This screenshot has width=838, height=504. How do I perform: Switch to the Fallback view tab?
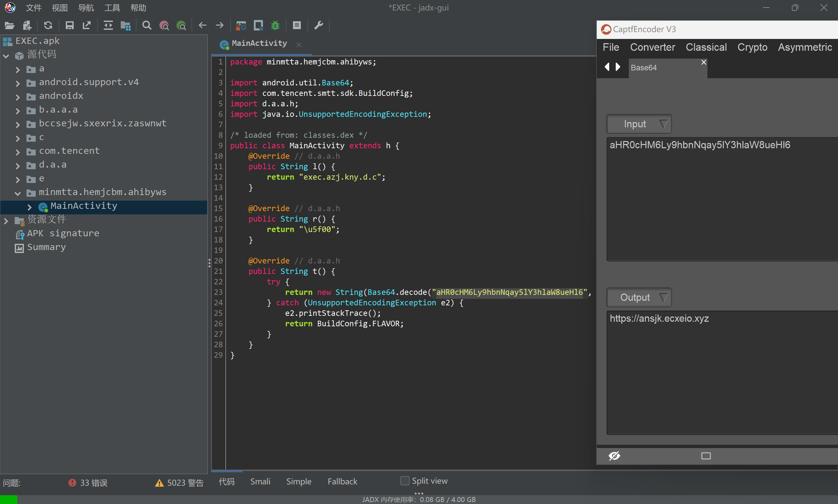pos(342,481)
